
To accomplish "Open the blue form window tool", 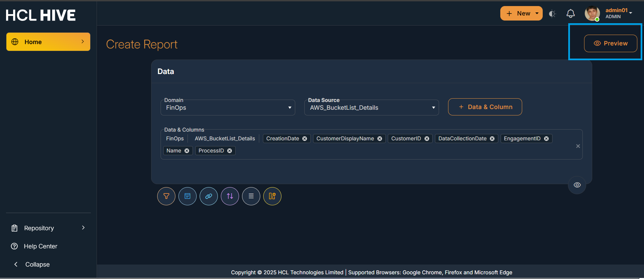I will click(x=188, y=196).
